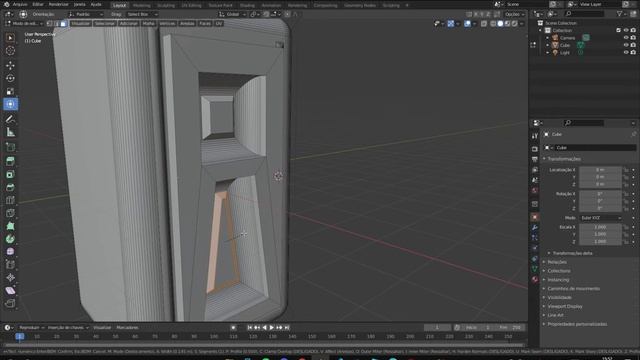640x360 pixels.
Task: Toggle X-ray view in viewport header
Action: coord(484,24)
